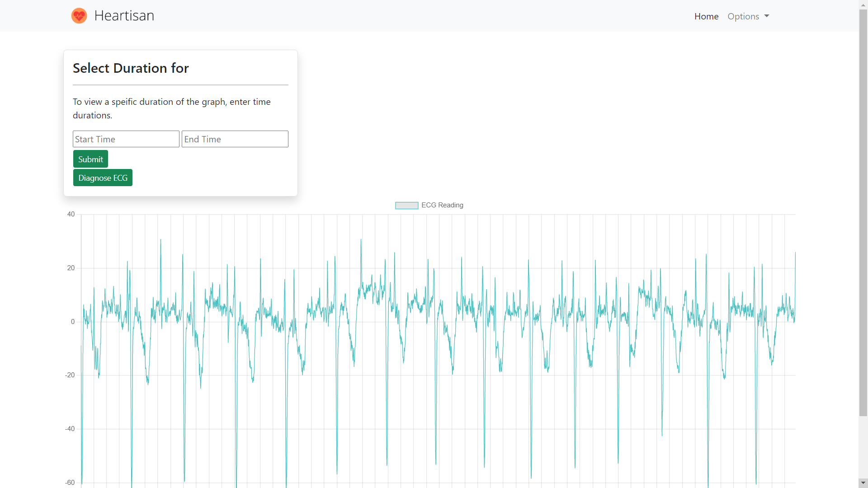
Task: Click the Diagnose ECG button
Action: 103,178
